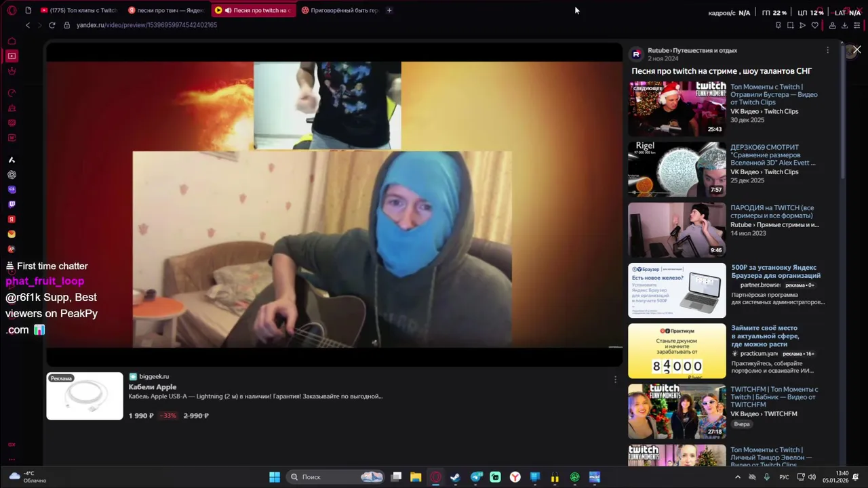Open video options three-dots next to Rutube
This screenshot has width=868, height=488.
click(827, 50)
